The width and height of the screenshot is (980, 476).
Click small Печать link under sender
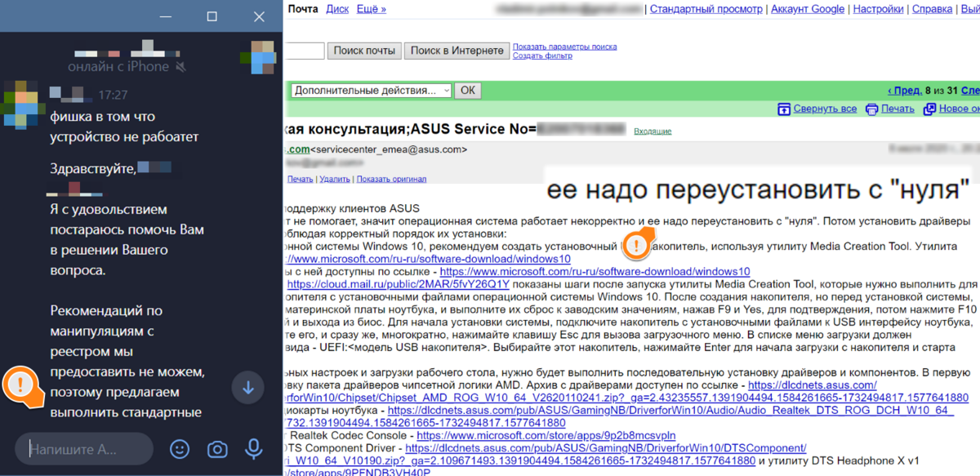(x=300, y=179)
